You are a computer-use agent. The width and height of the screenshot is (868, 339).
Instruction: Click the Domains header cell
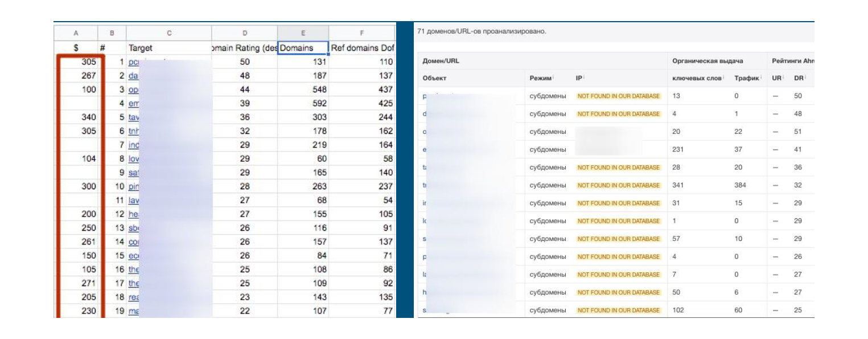click(x=303, y=48)
